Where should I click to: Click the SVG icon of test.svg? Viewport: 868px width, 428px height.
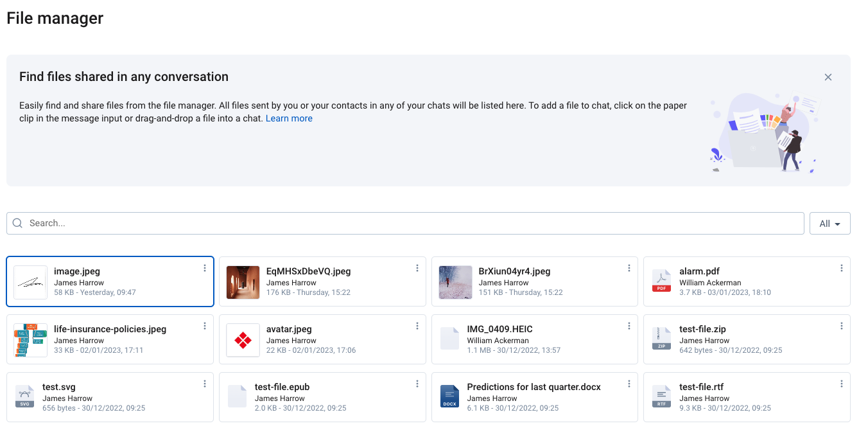[x=24, y=397]
